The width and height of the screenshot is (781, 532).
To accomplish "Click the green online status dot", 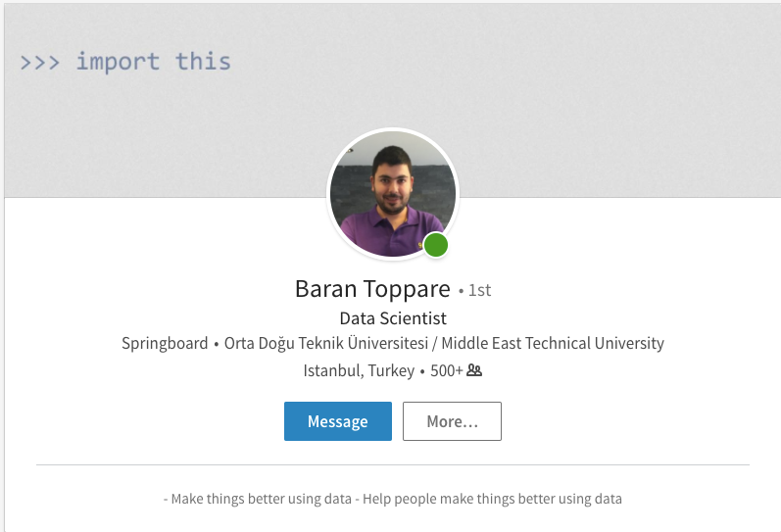I will [436, 245].
